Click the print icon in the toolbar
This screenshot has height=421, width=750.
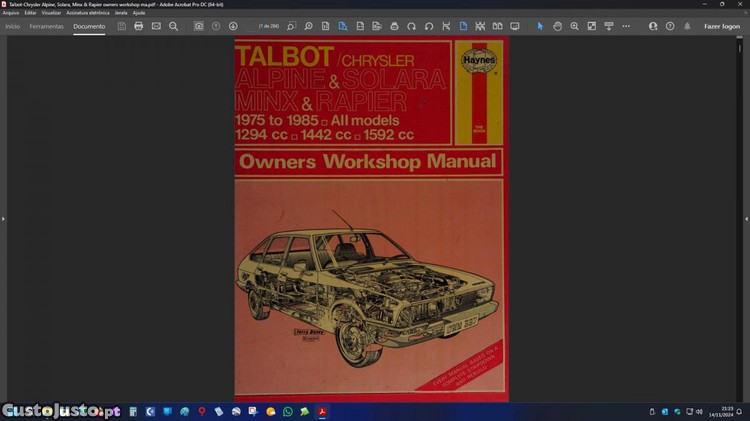click(139, 26)
